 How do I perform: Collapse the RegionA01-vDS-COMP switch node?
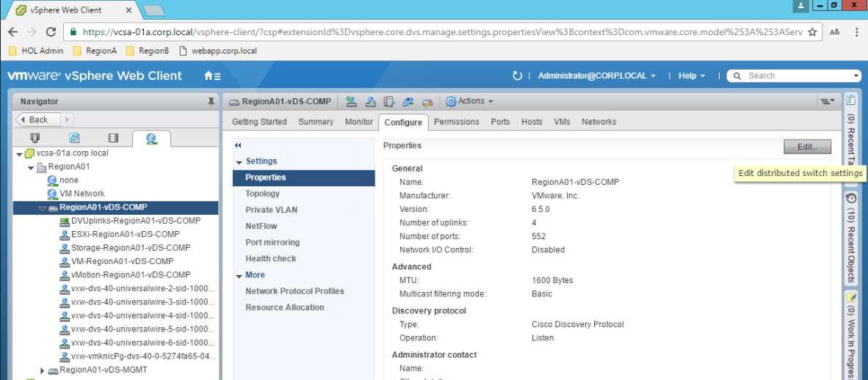coord(42,208)
